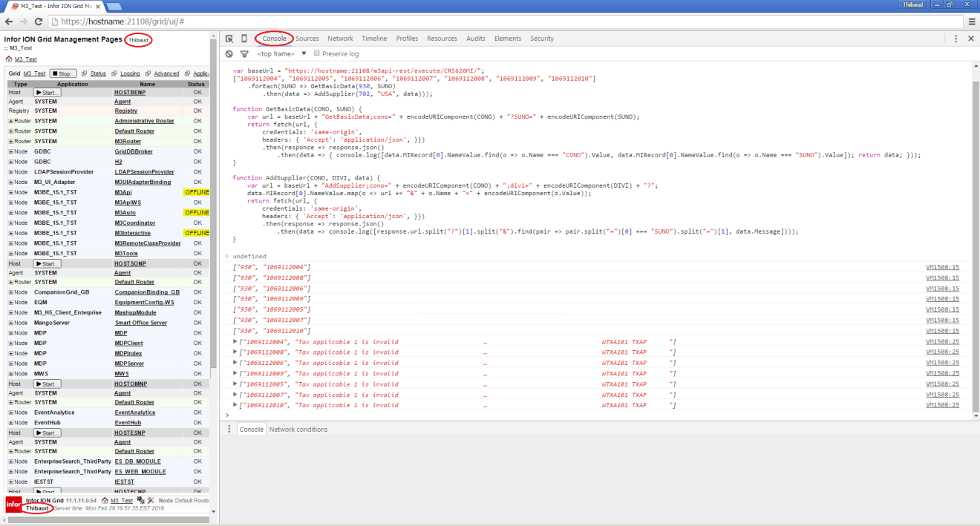This screenshot has width=980, height=526.
Task: Clear the console using the clear icon
Action: 229,53
